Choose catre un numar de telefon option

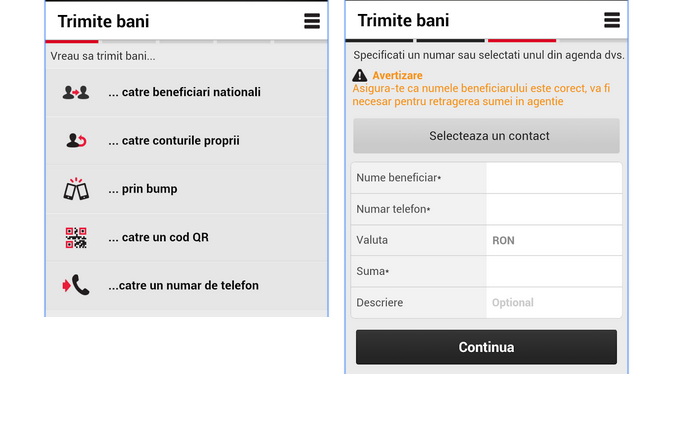click(187, 286)
